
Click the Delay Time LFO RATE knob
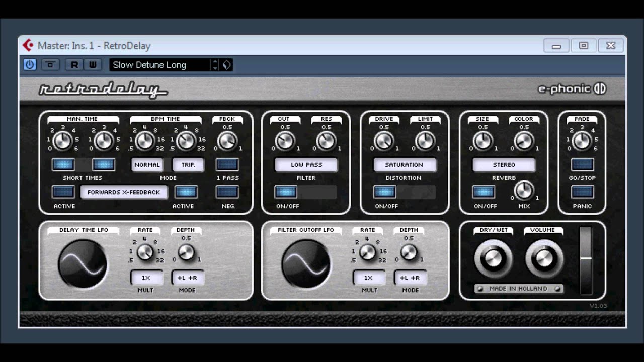pyautogui.click(x=145, y=252)
